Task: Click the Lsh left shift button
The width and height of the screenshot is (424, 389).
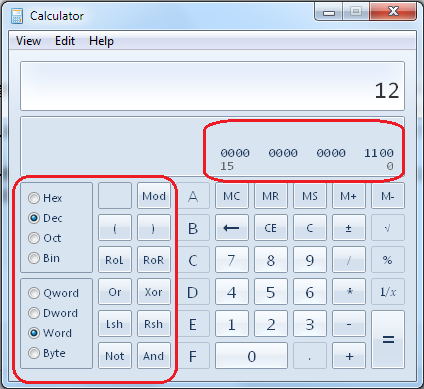Action: 115,324
